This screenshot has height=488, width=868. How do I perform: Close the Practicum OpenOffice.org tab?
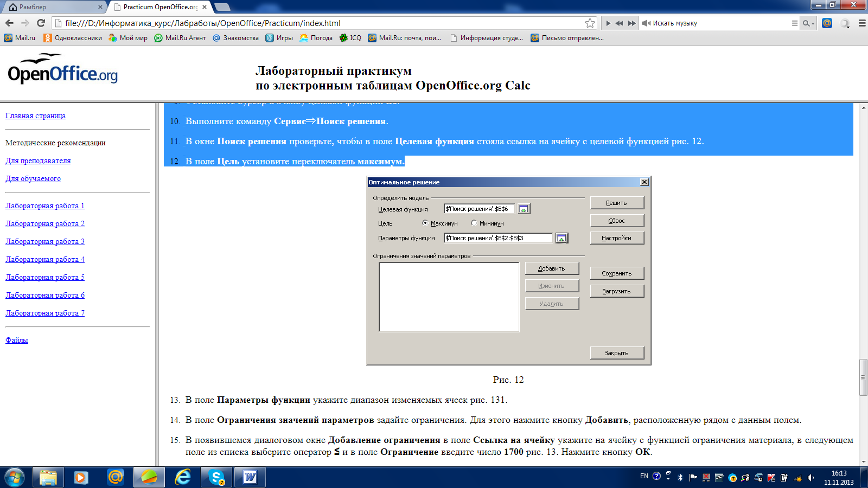pos(205,7)
